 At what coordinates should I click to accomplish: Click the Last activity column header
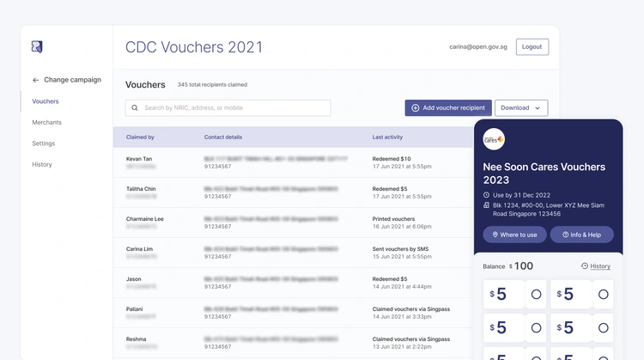pyautogui.click(x=387, y=137)
